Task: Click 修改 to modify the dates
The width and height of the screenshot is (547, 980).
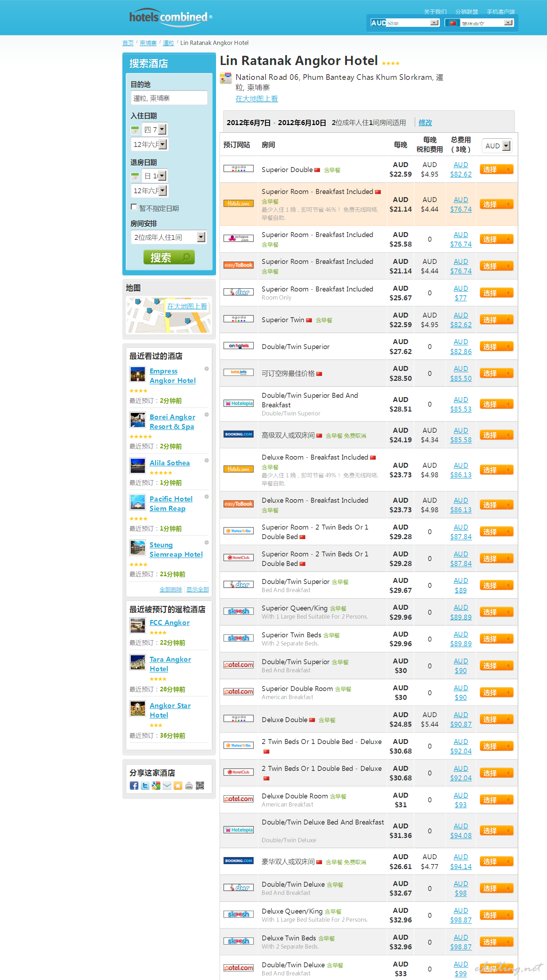Action: click(425, 123)
